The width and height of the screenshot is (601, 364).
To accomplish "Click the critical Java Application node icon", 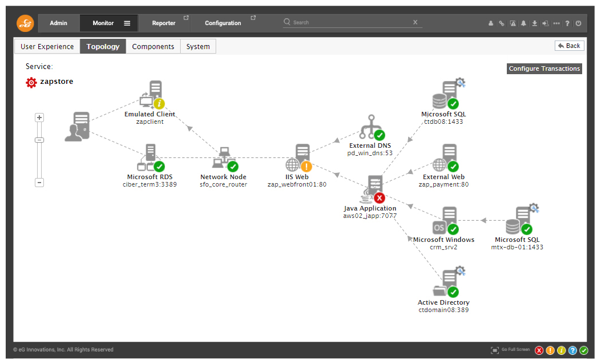I will pyautogui.click(x=372, y=189).
